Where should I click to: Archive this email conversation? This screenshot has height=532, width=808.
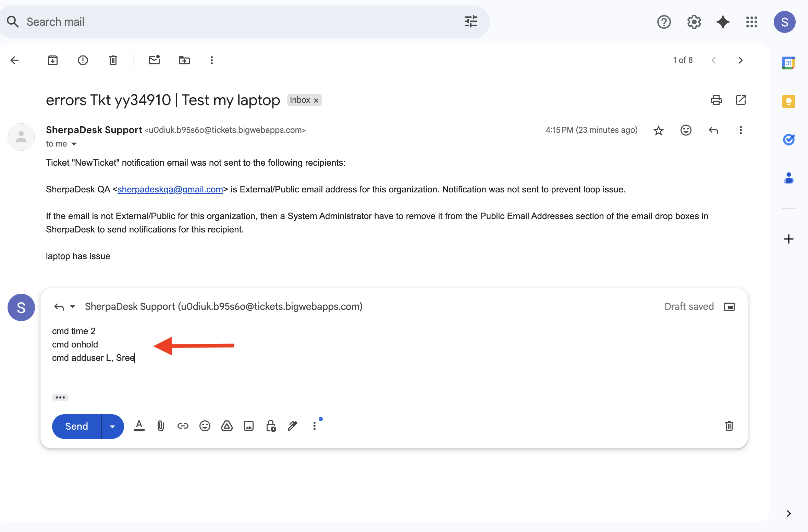pos(52,60)
